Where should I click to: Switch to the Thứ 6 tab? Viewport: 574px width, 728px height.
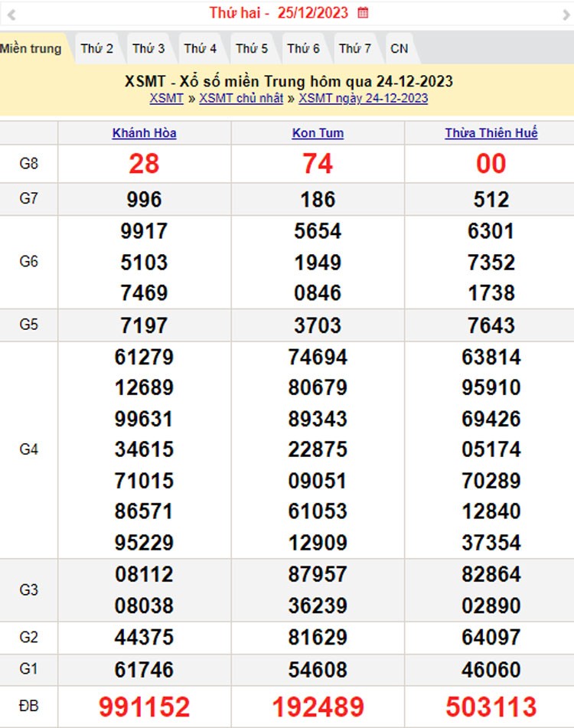click(x=303, y=49)
